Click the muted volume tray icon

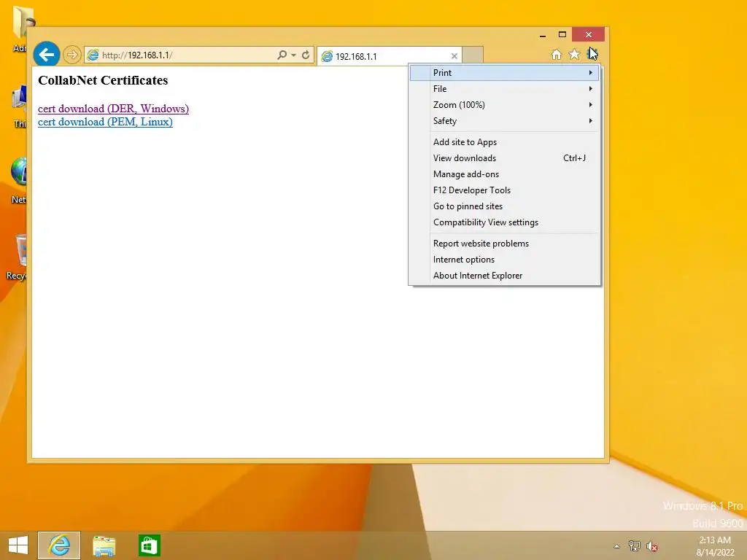(651, 546)
